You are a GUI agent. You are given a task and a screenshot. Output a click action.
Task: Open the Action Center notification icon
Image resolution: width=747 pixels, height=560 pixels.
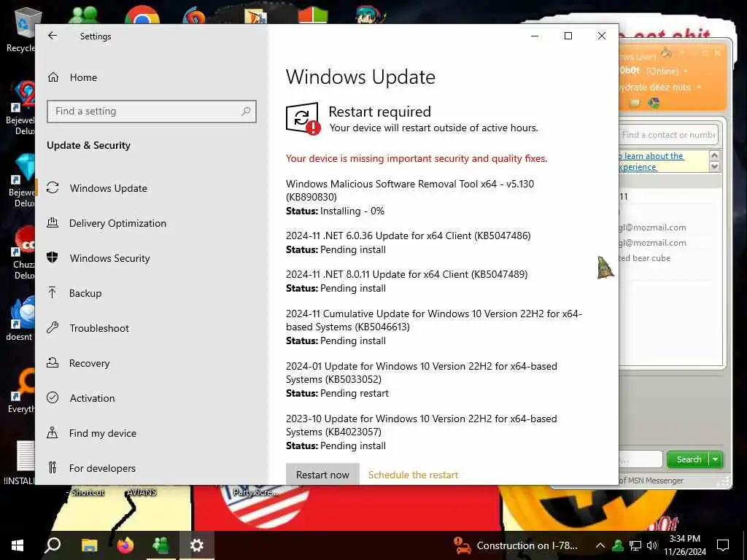click(723, 545)
